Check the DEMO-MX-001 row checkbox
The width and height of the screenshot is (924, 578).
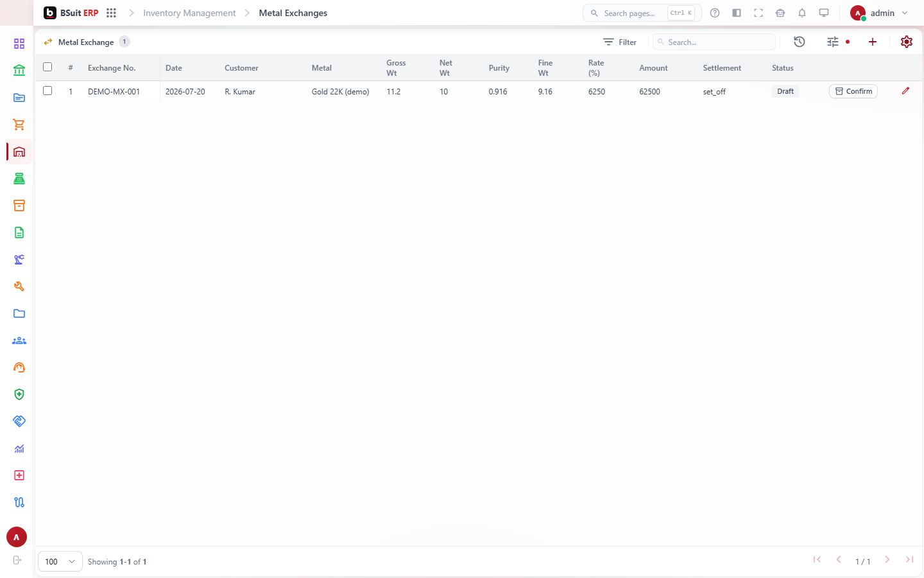pyautogui.click(x=47, y=91)
